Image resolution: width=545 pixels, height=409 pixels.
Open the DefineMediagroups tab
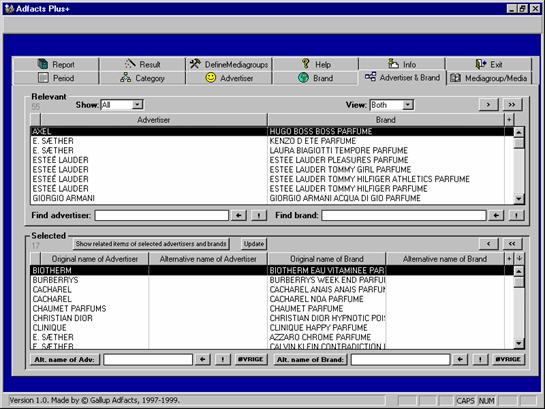click(229, 64)
